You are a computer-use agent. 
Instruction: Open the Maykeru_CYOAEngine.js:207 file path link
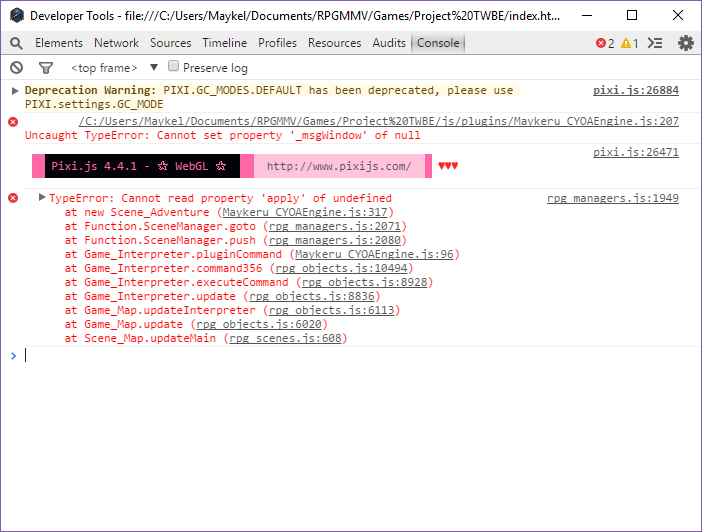pos(378,121)
